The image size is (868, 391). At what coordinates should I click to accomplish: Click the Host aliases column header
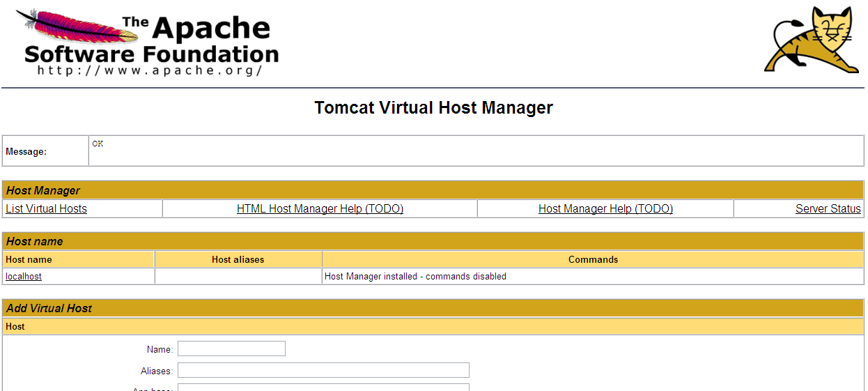238,260
